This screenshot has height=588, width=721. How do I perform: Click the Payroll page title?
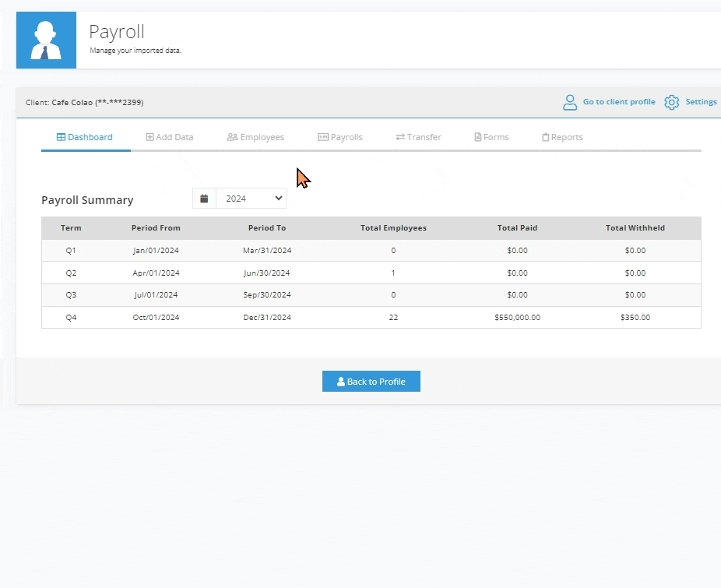click(117, 32)
